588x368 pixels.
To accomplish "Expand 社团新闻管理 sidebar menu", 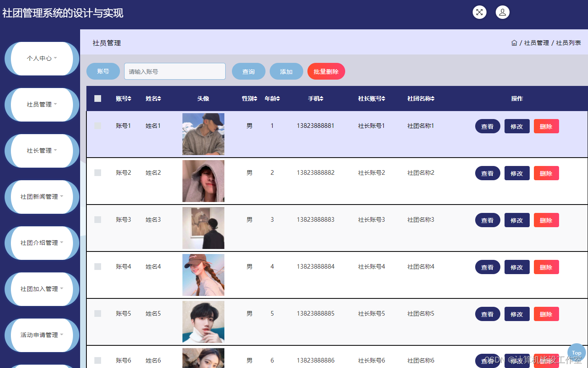I will (x=42, y=197).
